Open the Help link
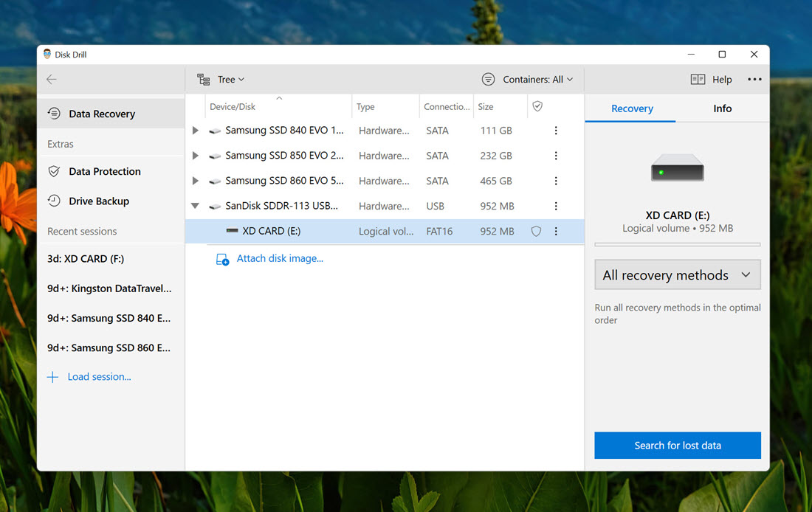The height and width of the screenshot is (512, 812). [722, 79]
